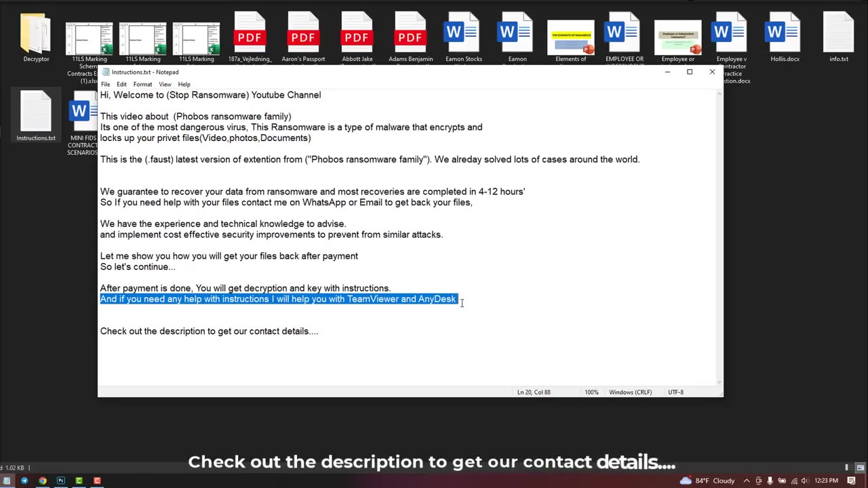This screenshot has height=488, width=868.
Task: Click the 'This video about (Phobos ransomware family)' line
Action: [196, 117]
